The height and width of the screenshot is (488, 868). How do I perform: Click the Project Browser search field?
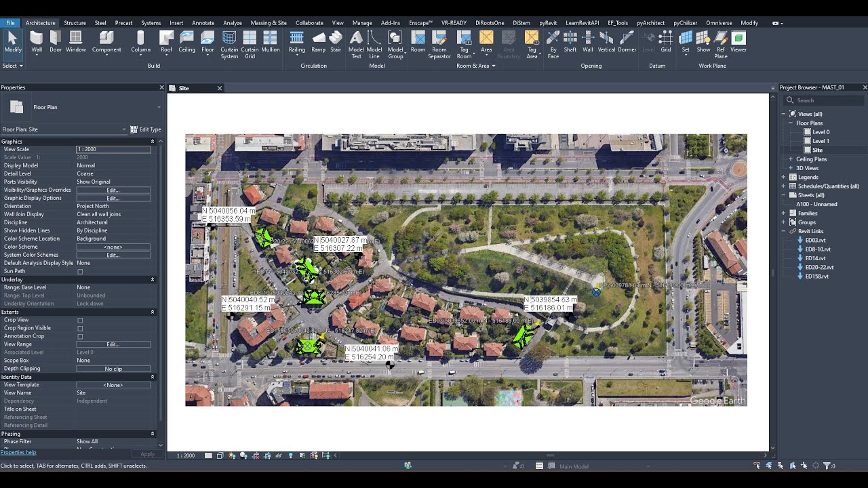pos(825,100)
